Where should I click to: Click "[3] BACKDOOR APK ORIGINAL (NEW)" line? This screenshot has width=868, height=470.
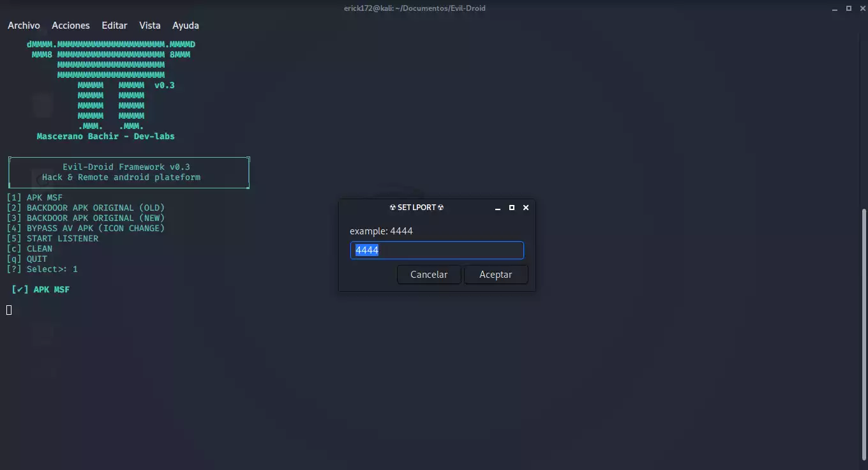[86, 218]
